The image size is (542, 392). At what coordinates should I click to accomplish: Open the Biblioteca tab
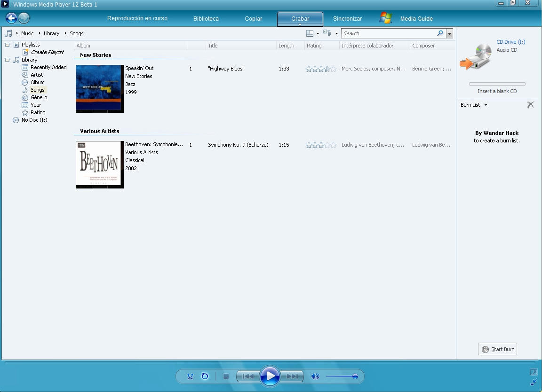206,18
